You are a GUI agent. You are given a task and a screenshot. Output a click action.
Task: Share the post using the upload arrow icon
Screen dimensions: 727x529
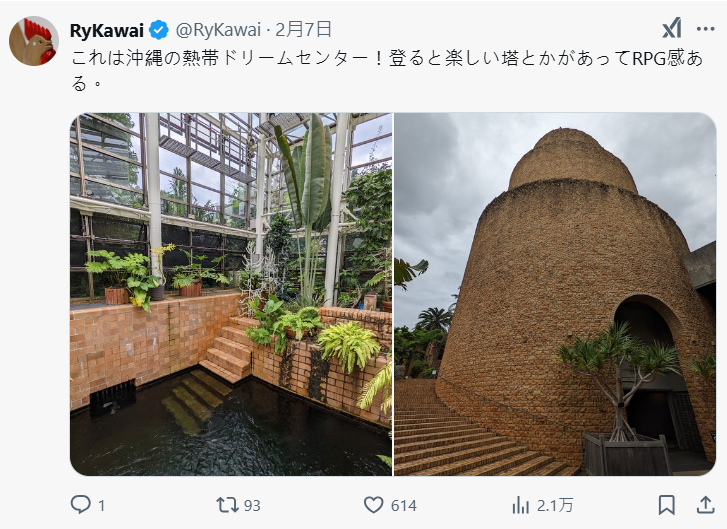705,505
